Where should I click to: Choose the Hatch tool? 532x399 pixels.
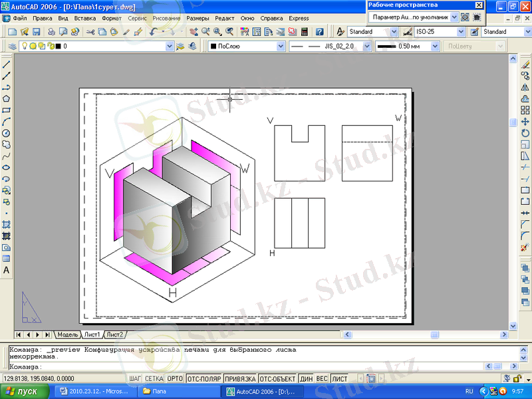(x=7, y=225)
